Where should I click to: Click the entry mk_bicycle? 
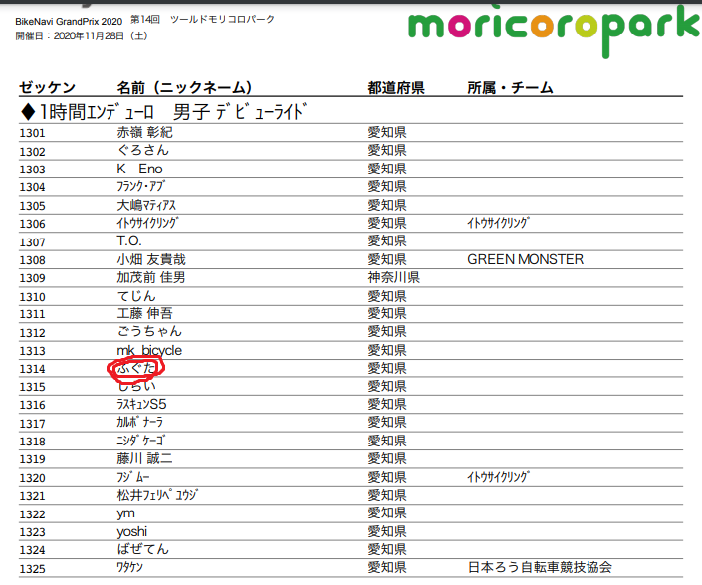(x=149, y=350)
